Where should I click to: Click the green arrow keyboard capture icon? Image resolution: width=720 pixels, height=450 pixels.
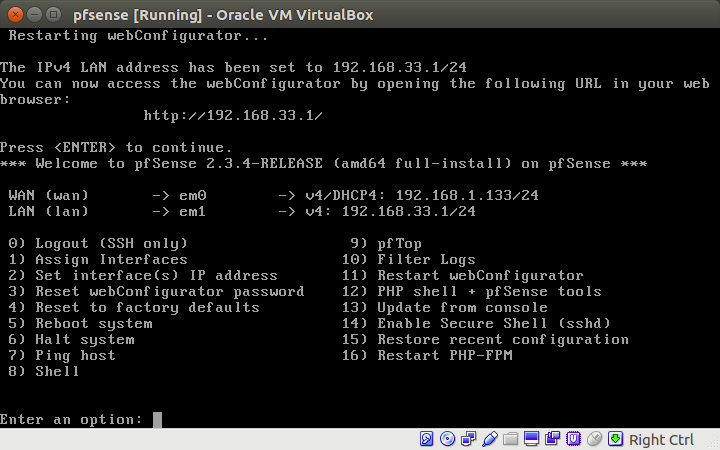click(x=615, y=439)
